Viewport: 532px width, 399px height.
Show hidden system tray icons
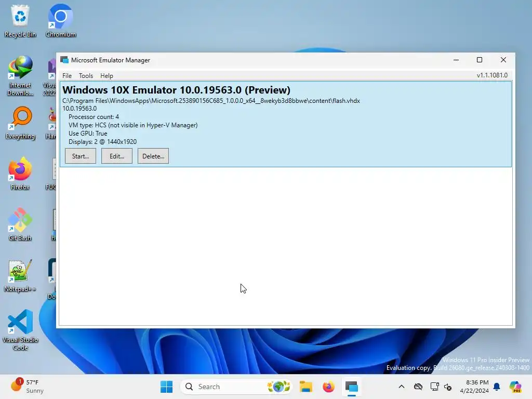[402, 387]
